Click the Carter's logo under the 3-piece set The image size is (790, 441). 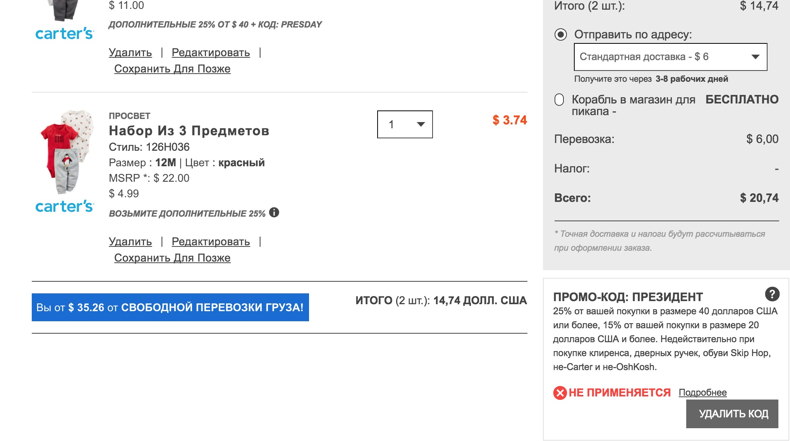point(64,206)
